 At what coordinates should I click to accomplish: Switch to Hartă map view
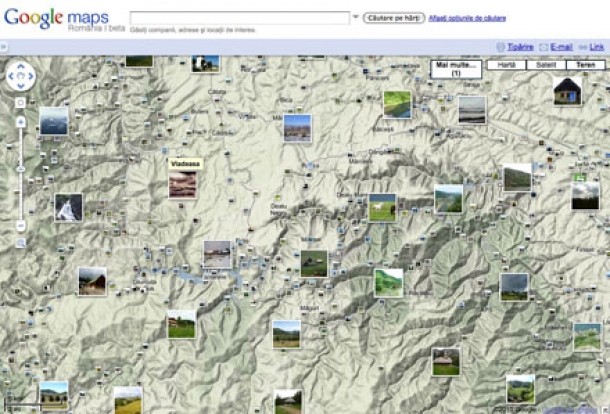click(506, 64)
